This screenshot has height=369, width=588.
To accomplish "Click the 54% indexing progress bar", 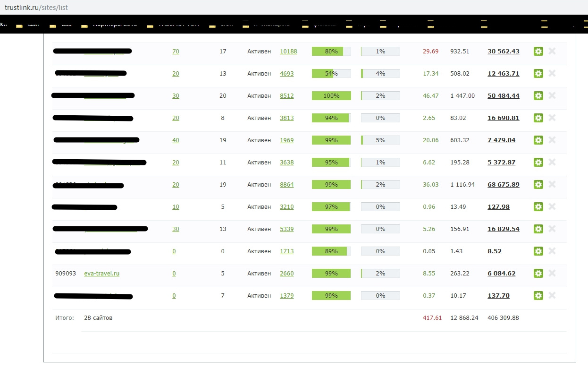I will [331, 74].
